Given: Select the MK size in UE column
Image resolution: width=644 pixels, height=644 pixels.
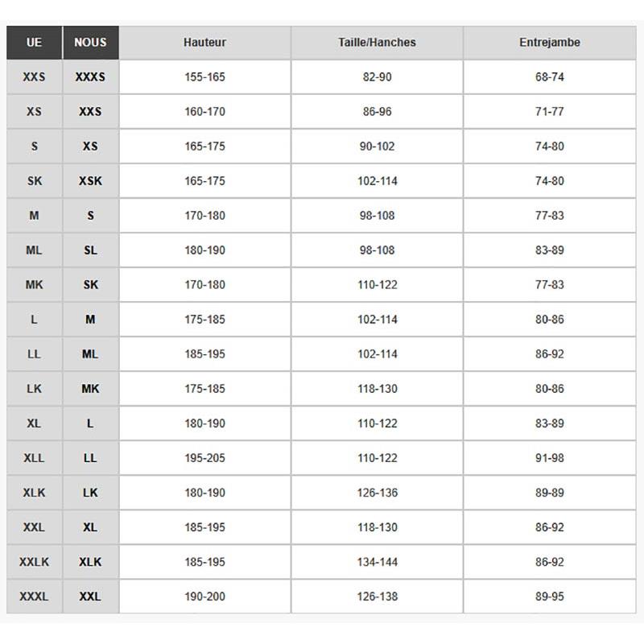Looking at the screenshot, I should tap(34, 285).
